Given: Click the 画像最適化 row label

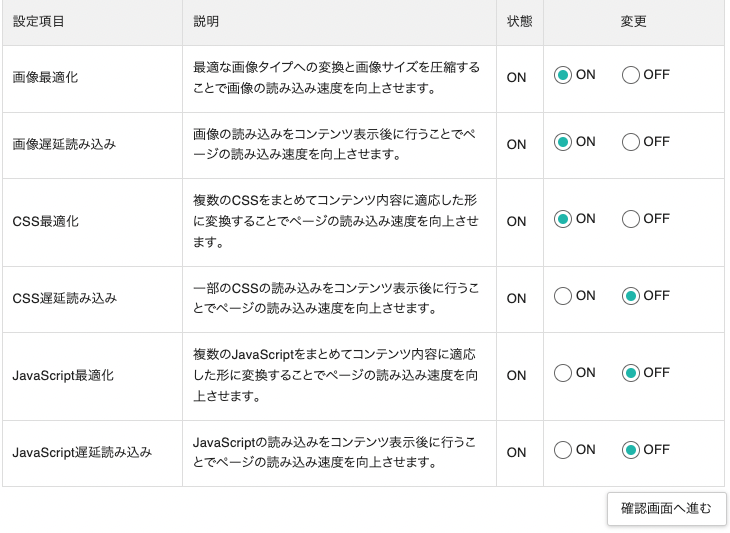Looking at the screenshot, I should click(45, 77).
